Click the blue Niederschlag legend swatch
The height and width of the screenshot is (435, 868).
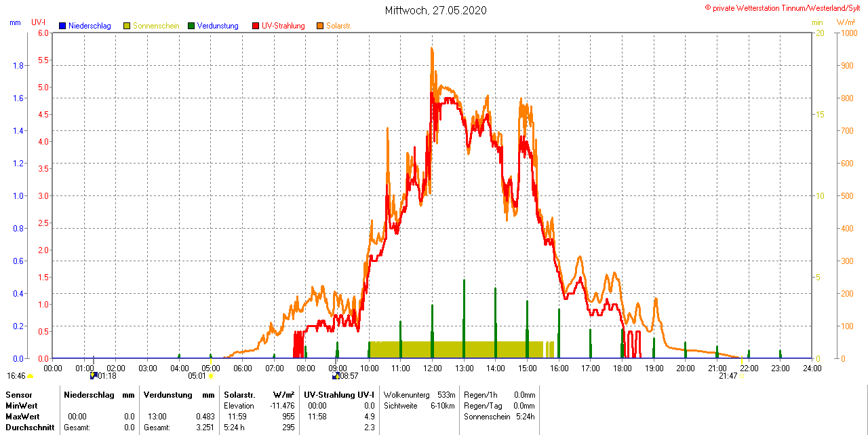click(62, 26)
